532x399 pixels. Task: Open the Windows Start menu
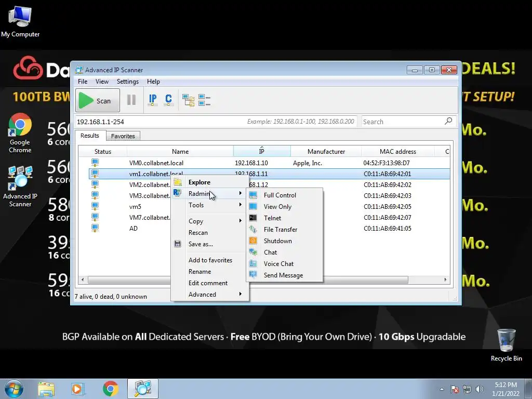point(14,389)
